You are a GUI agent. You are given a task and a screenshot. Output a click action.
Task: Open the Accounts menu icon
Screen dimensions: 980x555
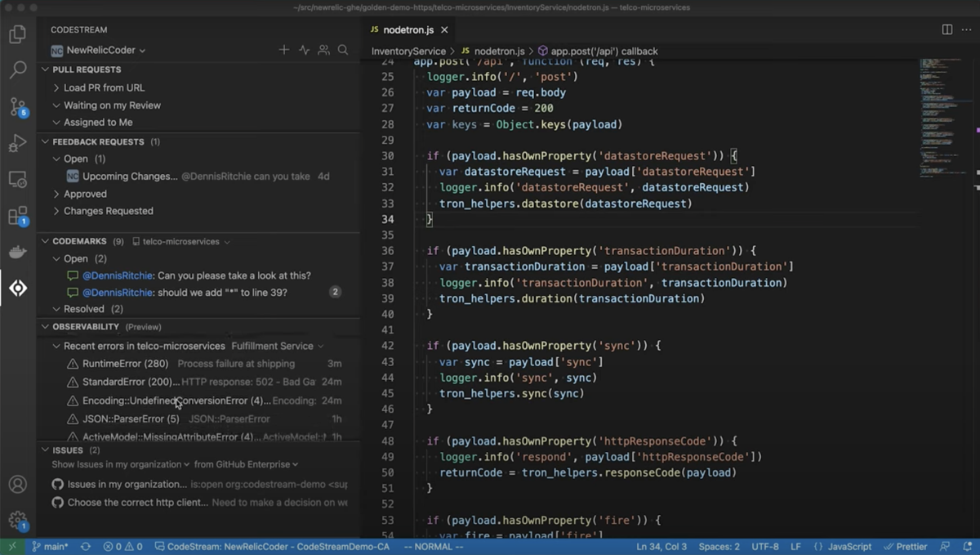pyautogui.click(x=17, y=484)
